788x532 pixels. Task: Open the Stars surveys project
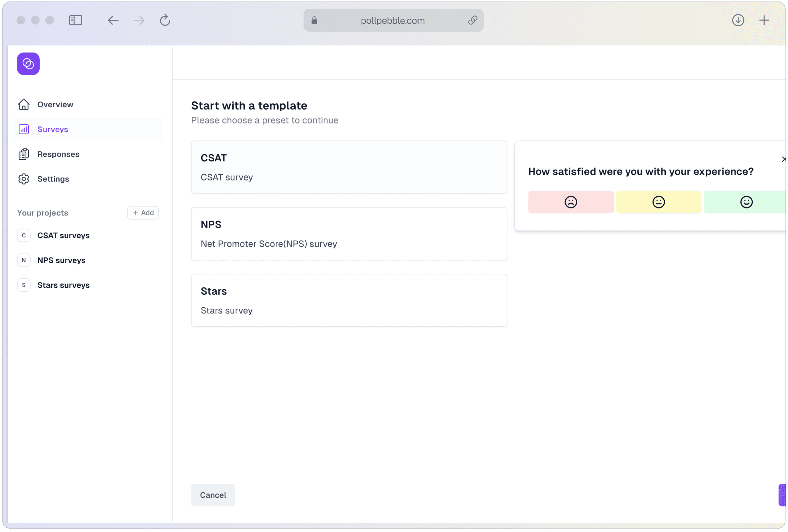63,285
